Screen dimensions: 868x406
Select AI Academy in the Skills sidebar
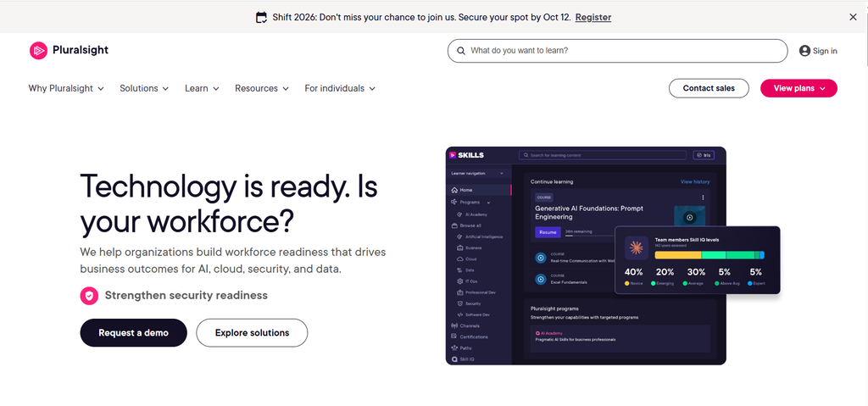pos(472,214)
